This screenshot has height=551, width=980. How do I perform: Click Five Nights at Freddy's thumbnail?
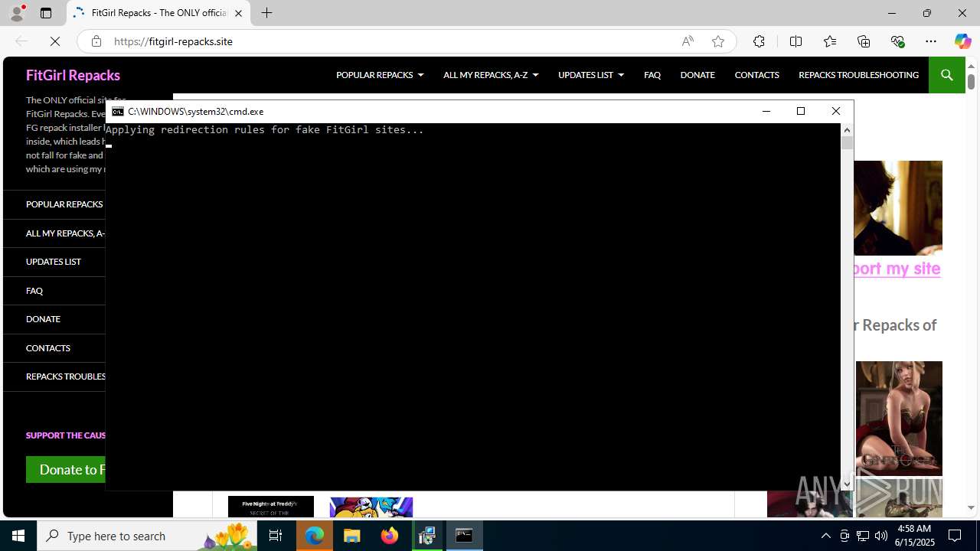[x=271, y=506]
